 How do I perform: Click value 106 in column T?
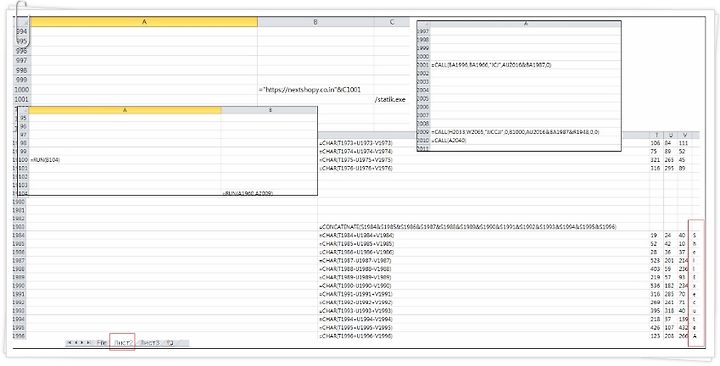[x=656, y=143]
